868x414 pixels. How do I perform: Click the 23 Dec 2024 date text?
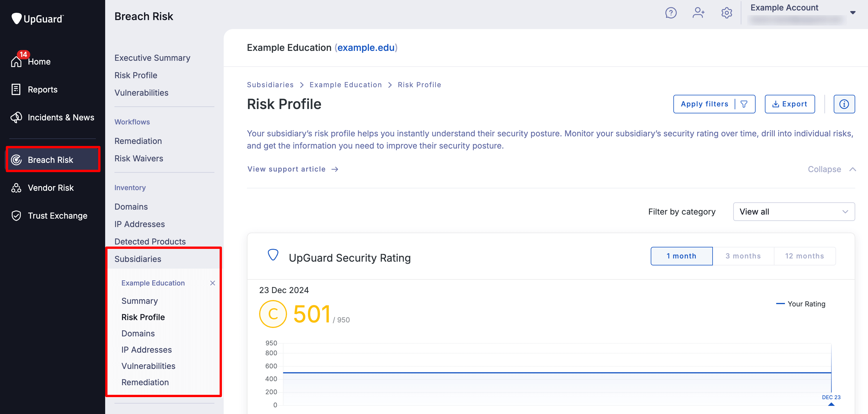click(284, 290)
